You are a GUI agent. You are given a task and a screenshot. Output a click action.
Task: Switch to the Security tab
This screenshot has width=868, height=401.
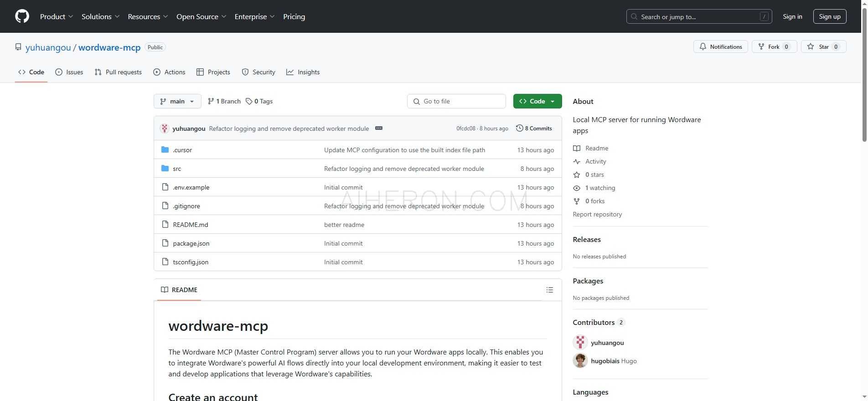[258, 72]
